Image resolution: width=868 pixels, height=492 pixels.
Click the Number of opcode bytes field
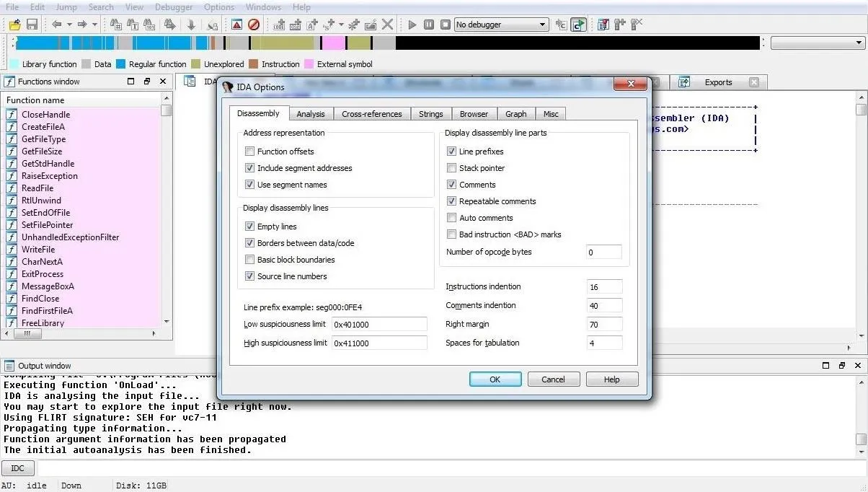tap(603, 252)
